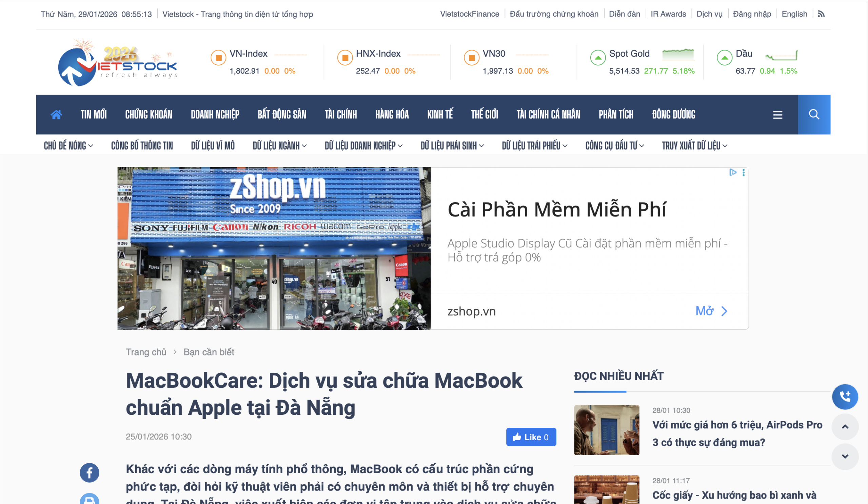This screenshot has width=868, height=504.
Task: Switch language via English link
Action: [x=794, y=14]
